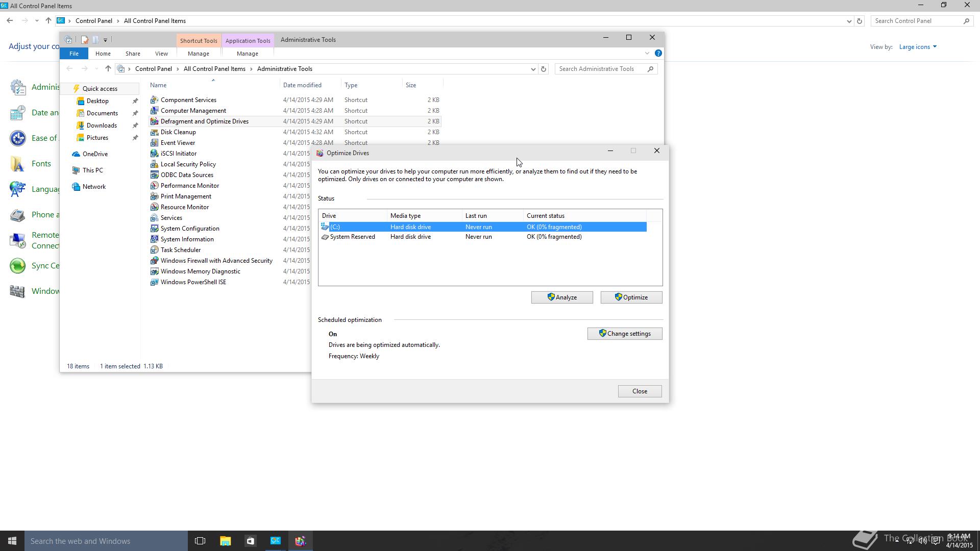Click Search Control Panel field
The width and height of the screenshot is (980, 551).
pos(922,21)
